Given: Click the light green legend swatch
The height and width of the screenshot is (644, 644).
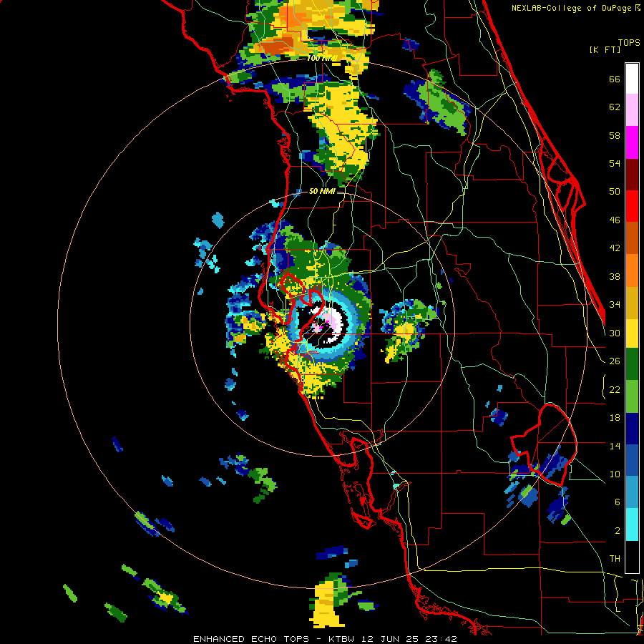Looking at the screenshot, I should point(632,396).
